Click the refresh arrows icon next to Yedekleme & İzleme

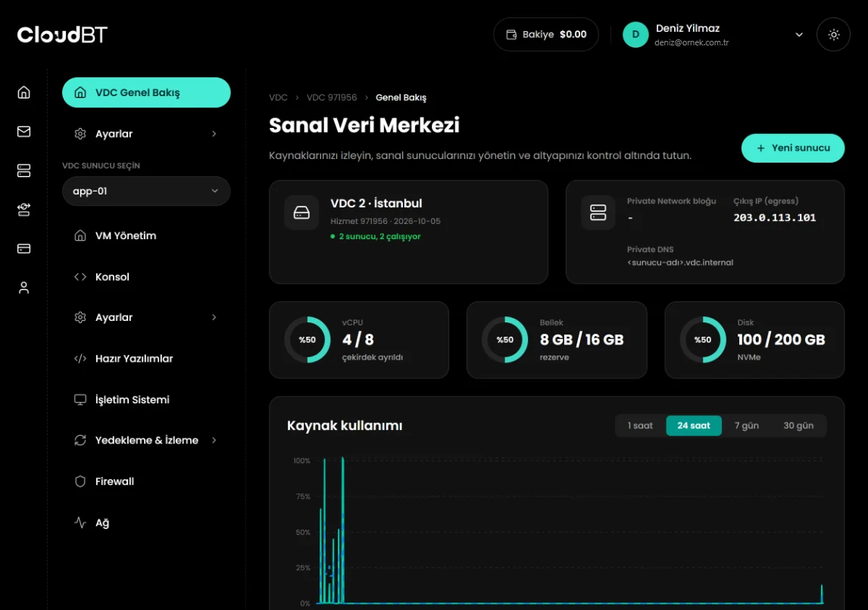(80, 440)
